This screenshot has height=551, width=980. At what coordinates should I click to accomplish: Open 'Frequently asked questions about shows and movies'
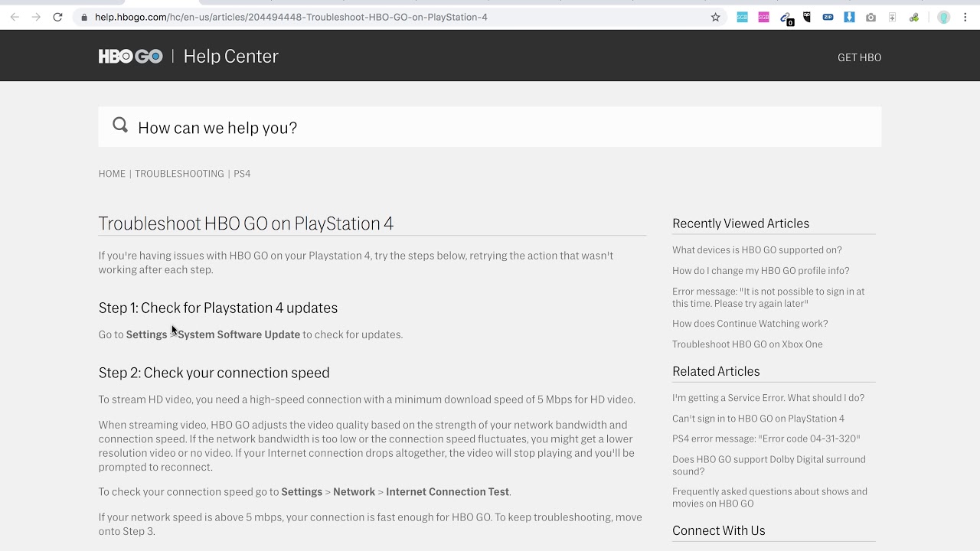point(769,497)
